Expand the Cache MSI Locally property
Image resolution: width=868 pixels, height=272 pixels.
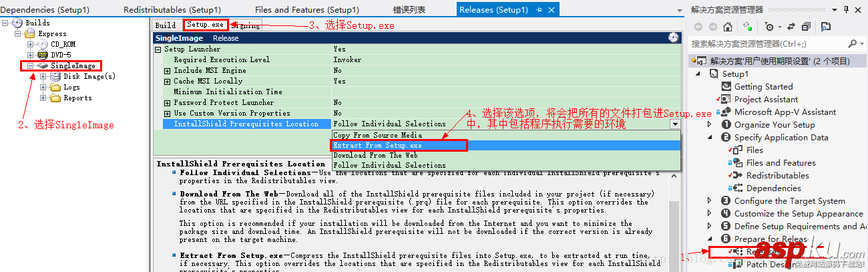click(168, 81)
